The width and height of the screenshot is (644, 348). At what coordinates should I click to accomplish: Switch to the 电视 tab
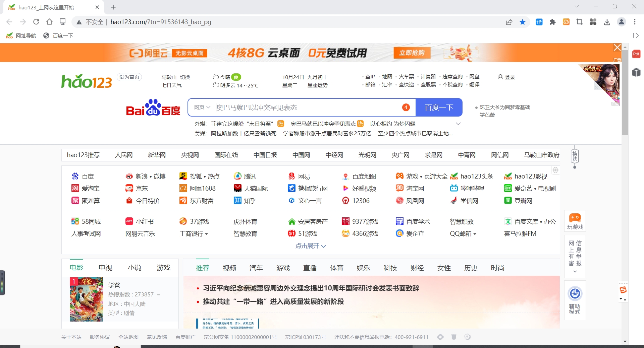105,268
